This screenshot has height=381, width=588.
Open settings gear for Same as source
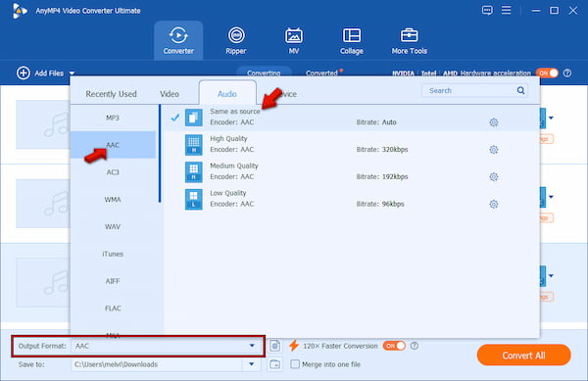494,122
